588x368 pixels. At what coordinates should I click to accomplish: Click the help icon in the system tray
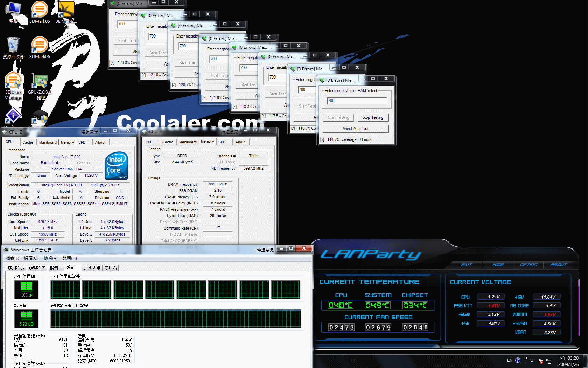point(518,360)
